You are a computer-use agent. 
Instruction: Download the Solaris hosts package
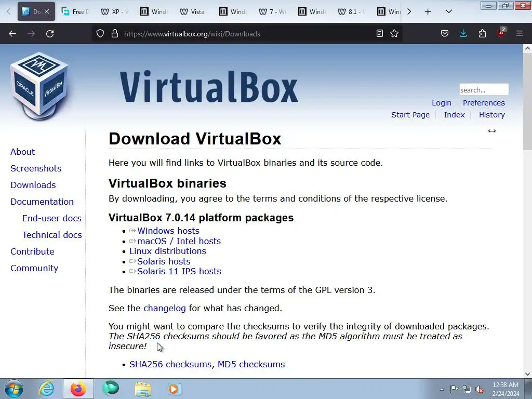tap(164, 261)
